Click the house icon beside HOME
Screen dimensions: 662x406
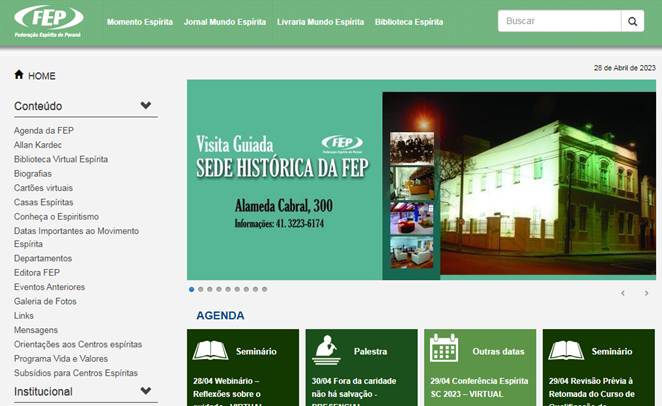(19, 75)
